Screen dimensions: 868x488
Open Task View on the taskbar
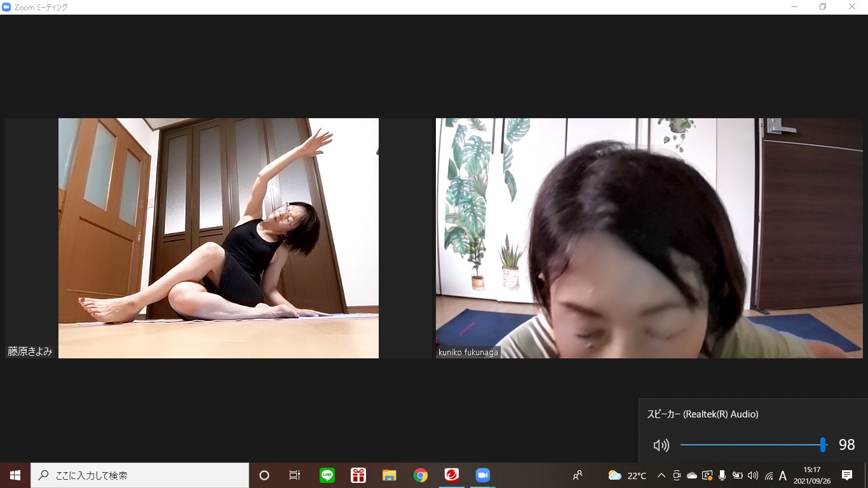point(295,475)
